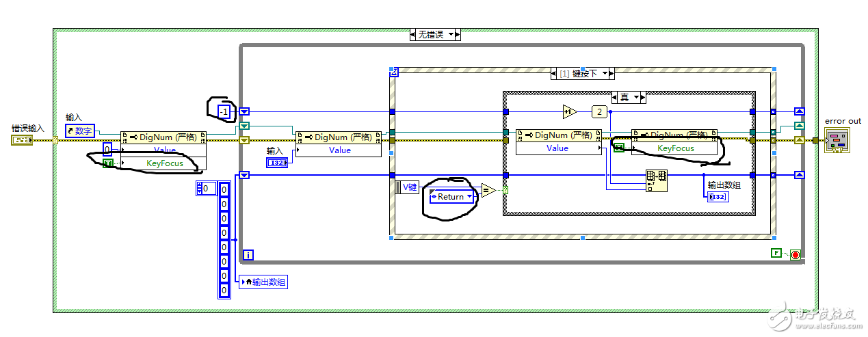Select the 输出数组 local variable
The width and height of the screenshot is (868, 337).
[263, 282]
